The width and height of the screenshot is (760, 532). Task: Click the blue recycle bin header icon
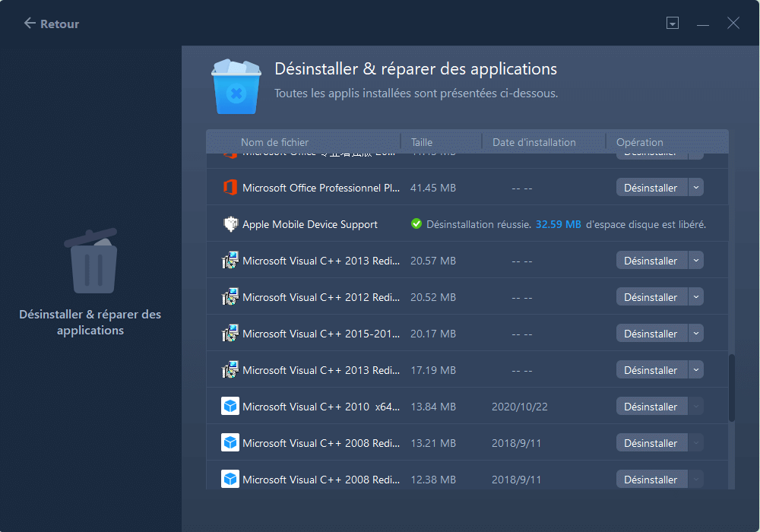[x=236, y=87]
